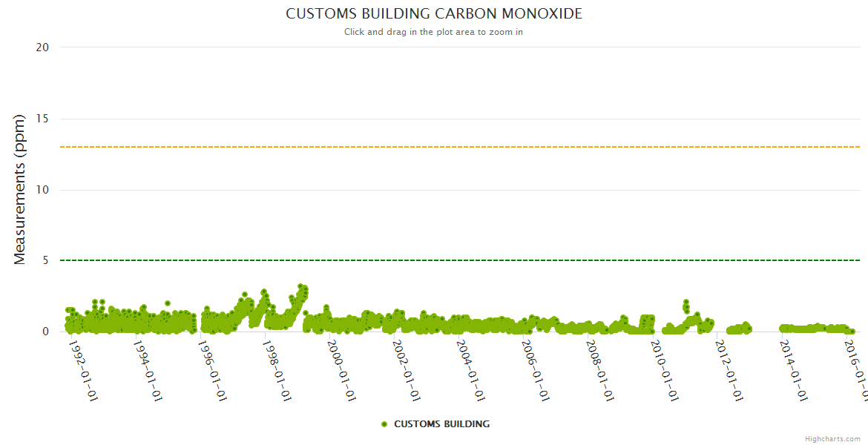Toggle the CUSTOMS BUILDING series legend label
This screenshot has width=868, height=445.
pyautogui.click(x=441, y=424)
